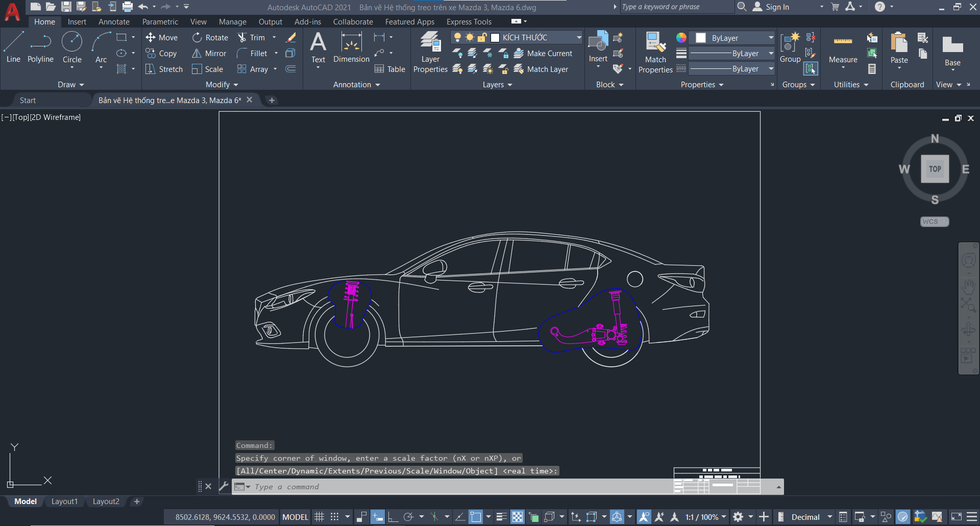Viewport: 980px width, 526px height.
Task: Open the Parametric ribbon tab
Action: click(160, 21)
